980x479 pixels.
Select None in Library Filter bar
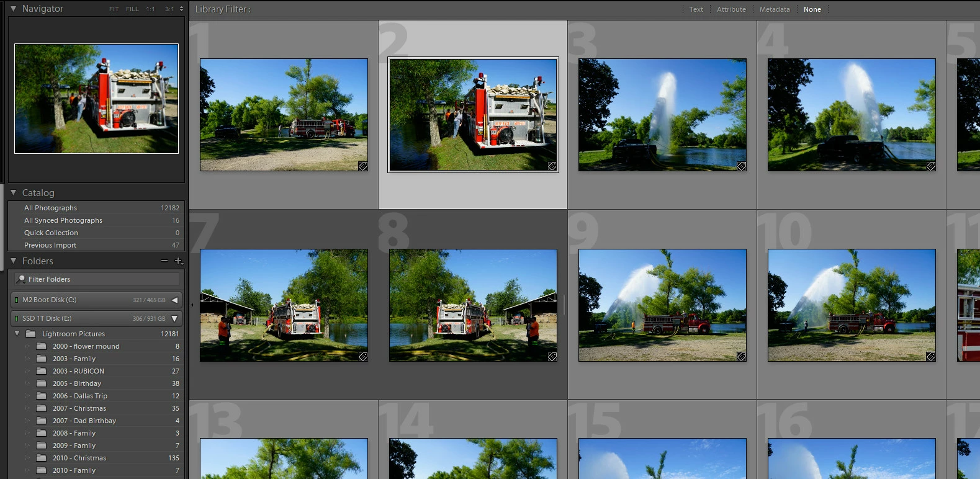[812, 9]
